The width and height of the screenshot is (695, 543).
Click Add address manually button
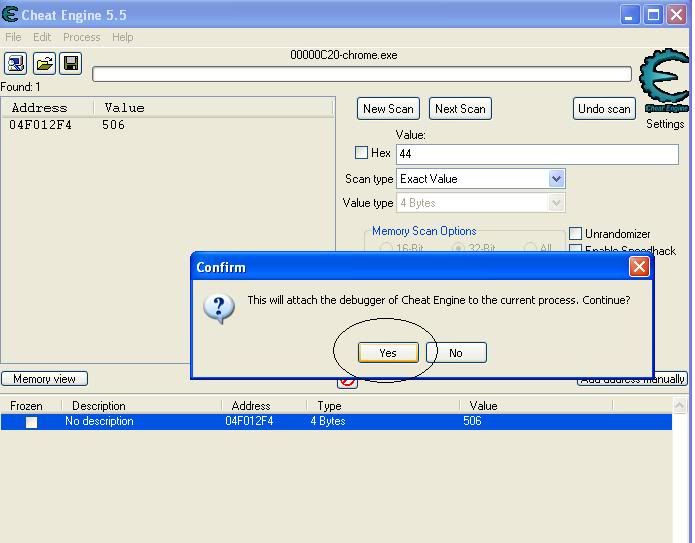point(632,380)
